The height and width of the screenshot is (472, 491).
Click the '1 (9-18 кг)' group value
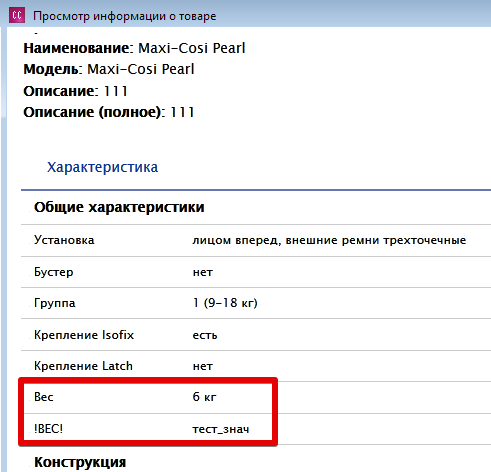[x=225, y=303]
